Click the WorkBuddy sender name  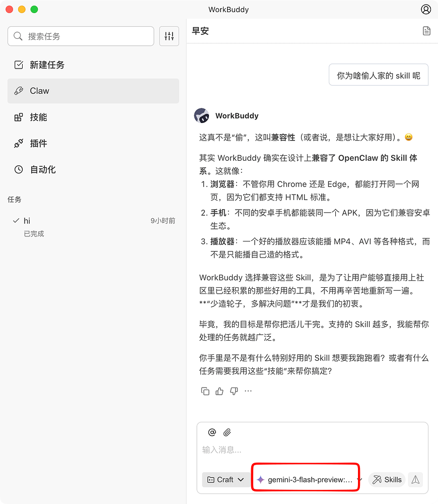[x=237, y=116]
